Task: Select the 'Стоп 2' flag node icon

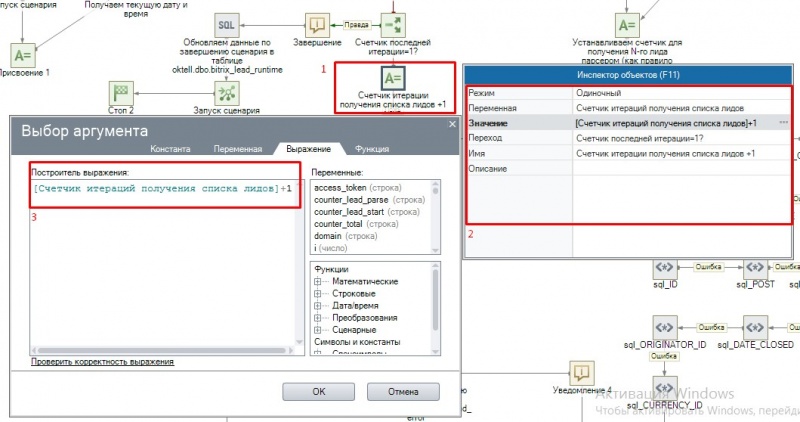Action: pos(121,93)
